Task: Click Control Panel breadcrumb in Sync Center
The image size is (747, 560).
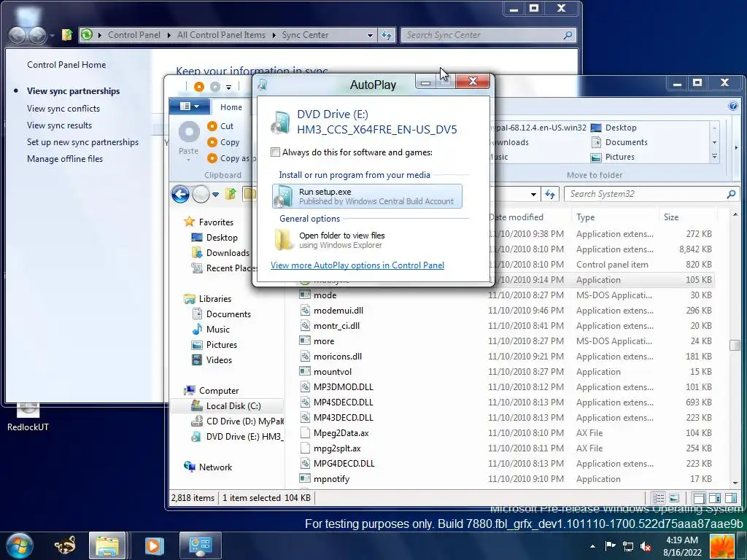Action: (134, 35)
